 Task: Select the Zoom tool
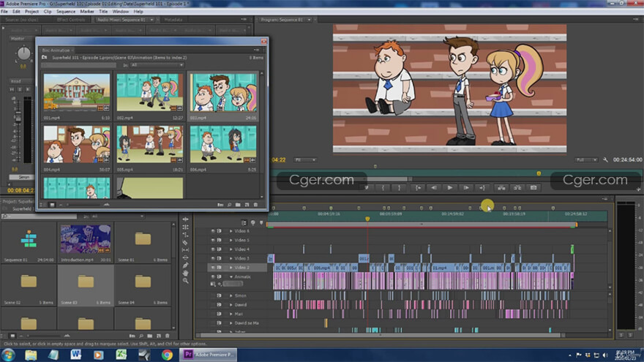click(x=186, y=281)
